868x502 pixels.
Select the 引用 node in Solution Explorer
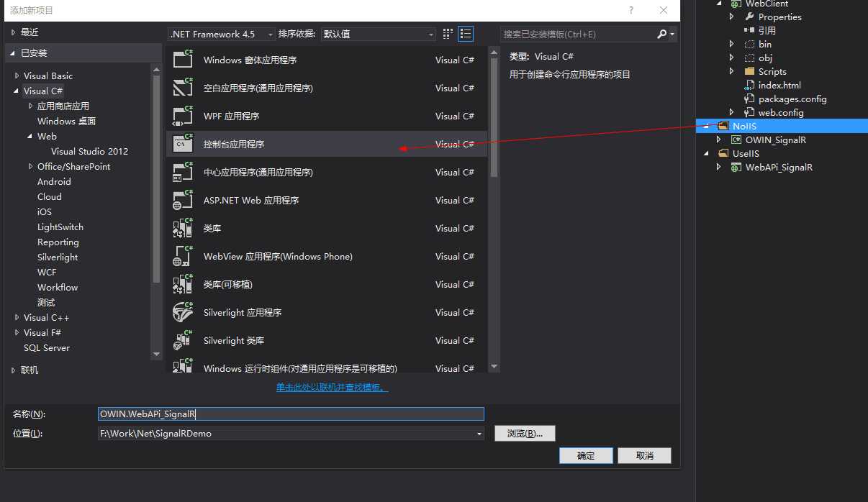tap(767, 30)
